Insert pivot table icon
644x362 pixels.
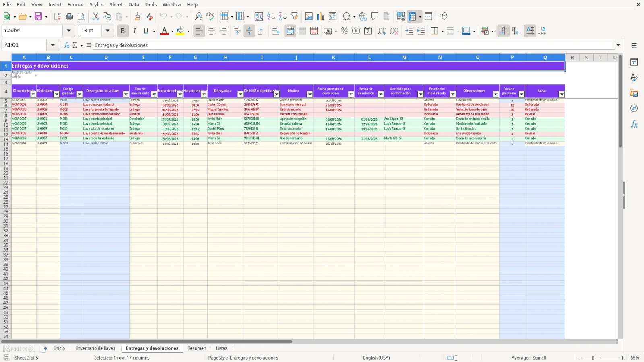point(332,16)
